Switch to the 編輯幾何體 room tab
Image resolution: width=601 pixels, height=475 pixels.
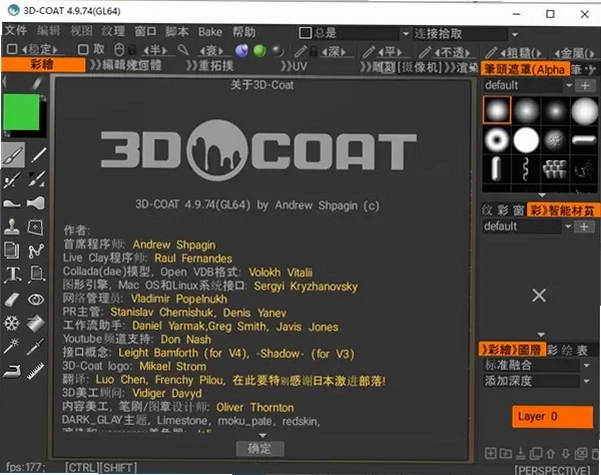(x=126, y=65)
